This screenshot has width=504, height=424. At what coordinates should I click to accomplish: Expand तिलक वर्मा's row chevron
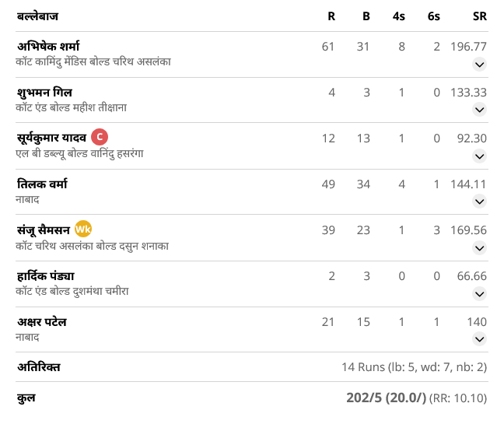coord(479,202)
